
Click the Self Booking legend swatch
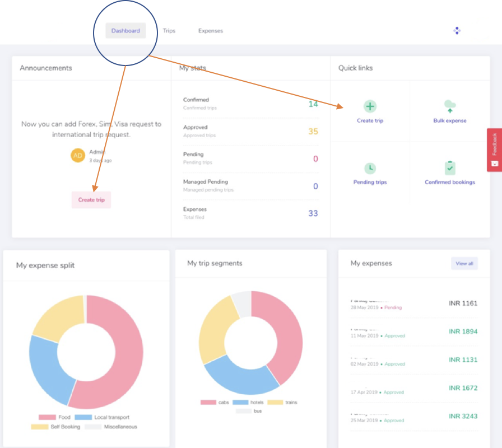click(39, 427)
